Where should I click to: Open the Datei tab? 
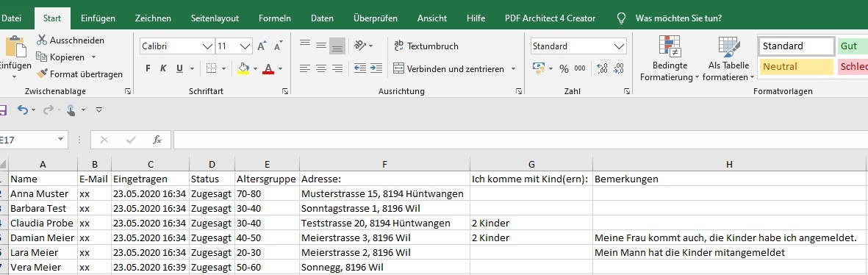click(12, 18)
